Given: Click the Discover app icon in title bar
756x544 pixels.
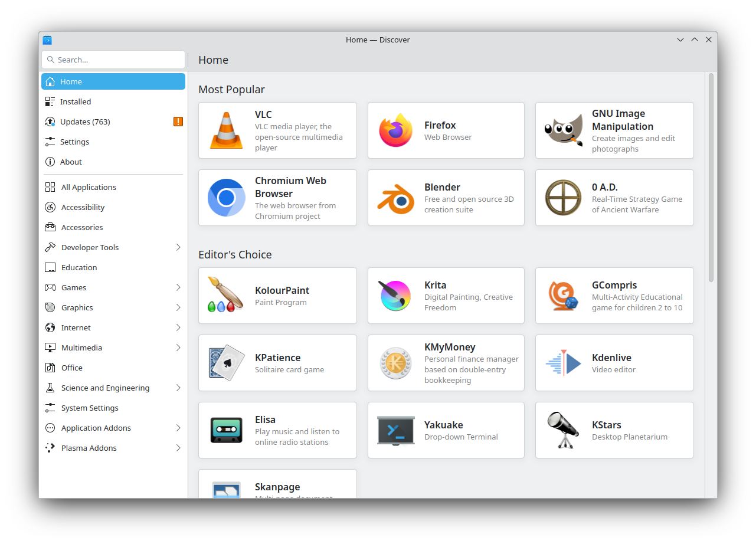Looking at the screenshot, I should 47,40.
